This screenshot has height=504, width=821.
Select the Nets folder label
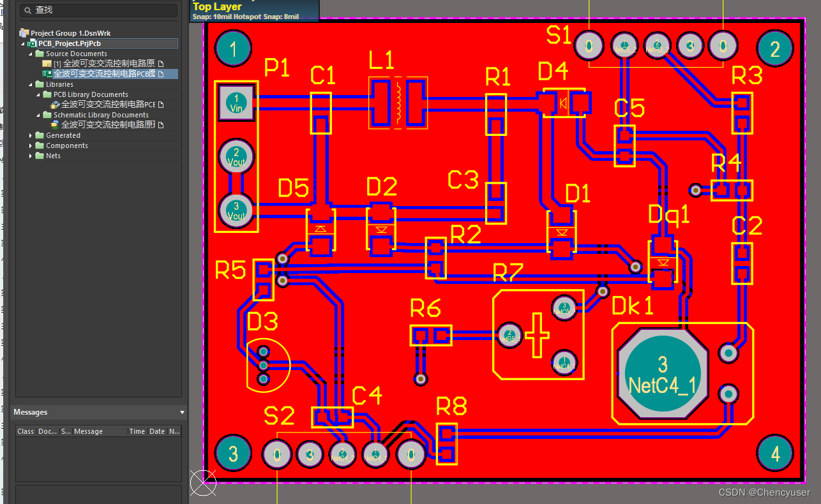pyautogui.click(x=53, y=156)
